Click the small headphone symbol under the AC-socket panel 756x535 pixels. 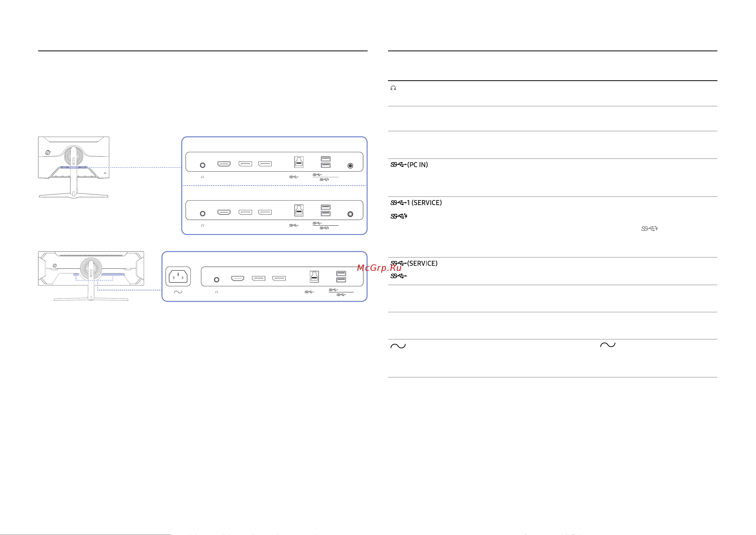click(216, 292)
